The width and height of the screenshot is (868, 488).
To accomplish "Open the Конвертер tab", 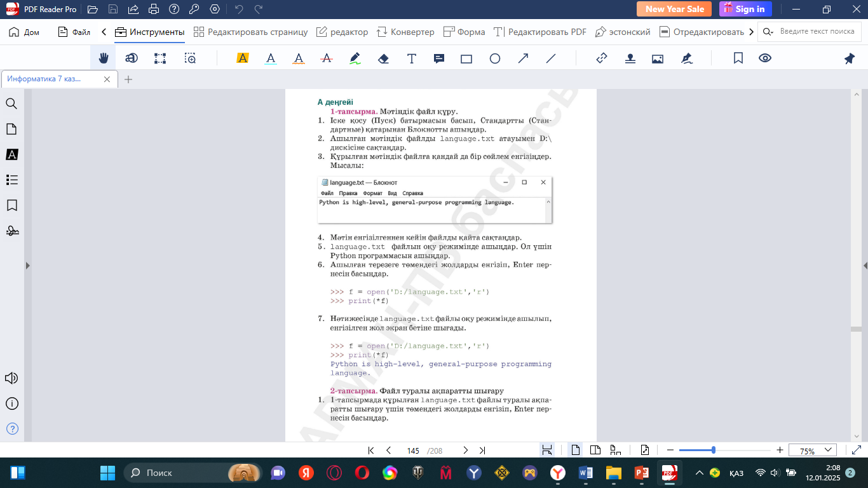I will [x=405, y=32].
